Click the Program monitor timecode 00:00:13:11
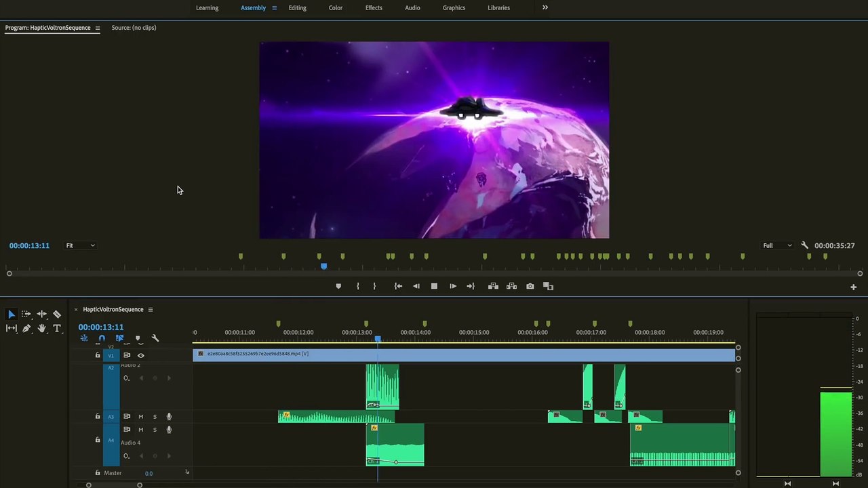 pyautogui.click(x=29, y=245)
